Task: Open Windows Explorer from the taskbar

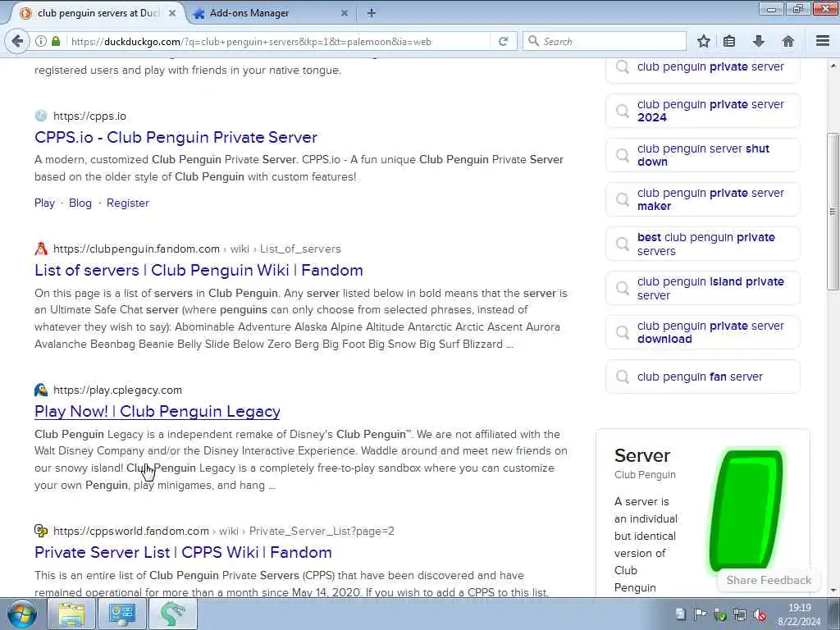Action: [71, 614]
